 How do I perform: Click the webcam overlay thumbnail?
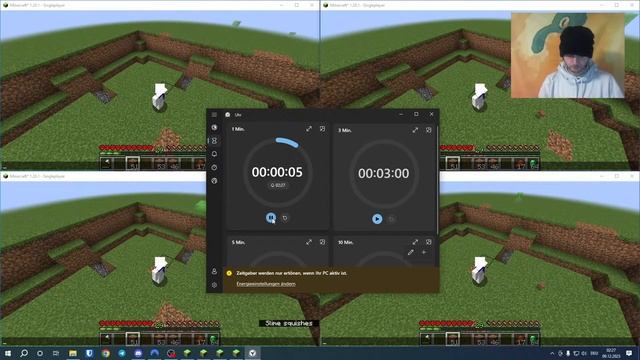pyautogui.click(x=568, y=56)
